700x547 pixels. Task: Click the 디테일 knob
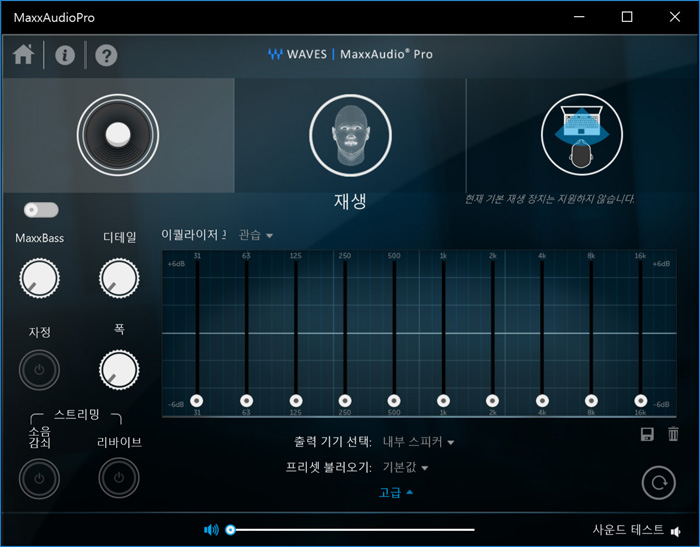pos(119,278)
